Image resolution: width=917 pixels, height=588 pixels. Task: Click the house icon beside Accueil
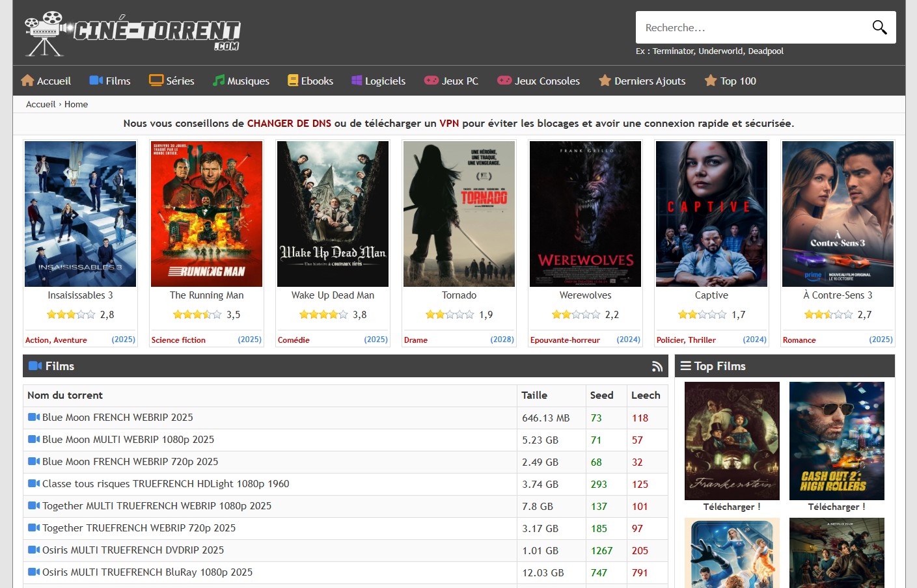click(27, 81)
